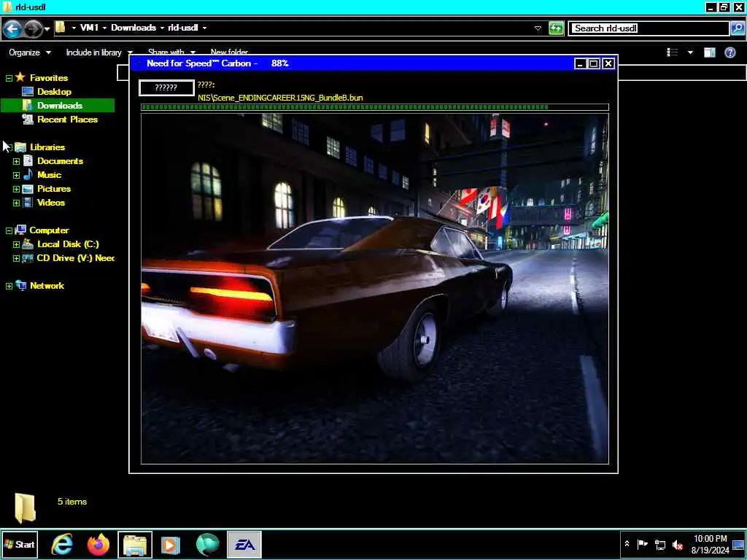Viewport: 747px width, 560px height.
Task: Open the Share with menu
Action: pyautogui.click(x=171, y=52)
